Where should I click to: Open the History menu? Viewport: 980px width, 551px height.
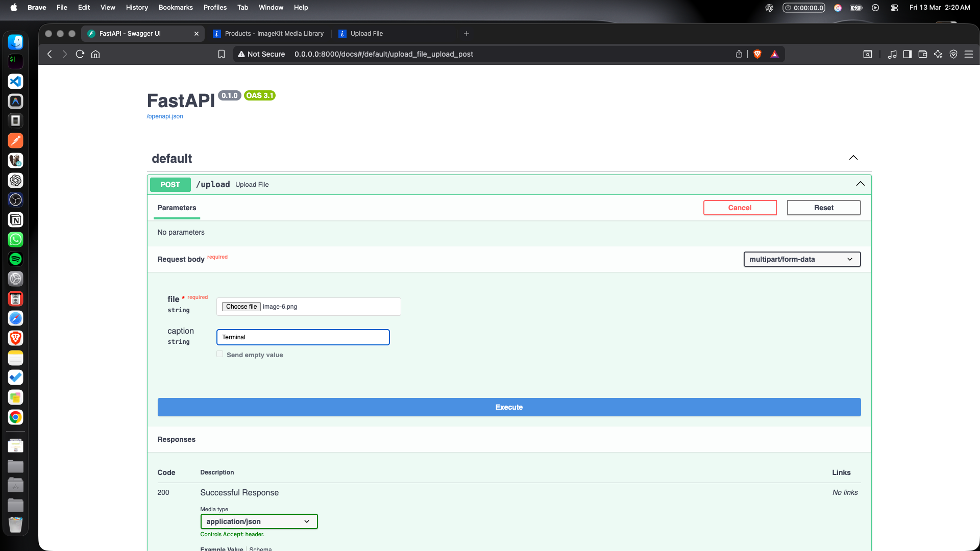coord(137,8)
